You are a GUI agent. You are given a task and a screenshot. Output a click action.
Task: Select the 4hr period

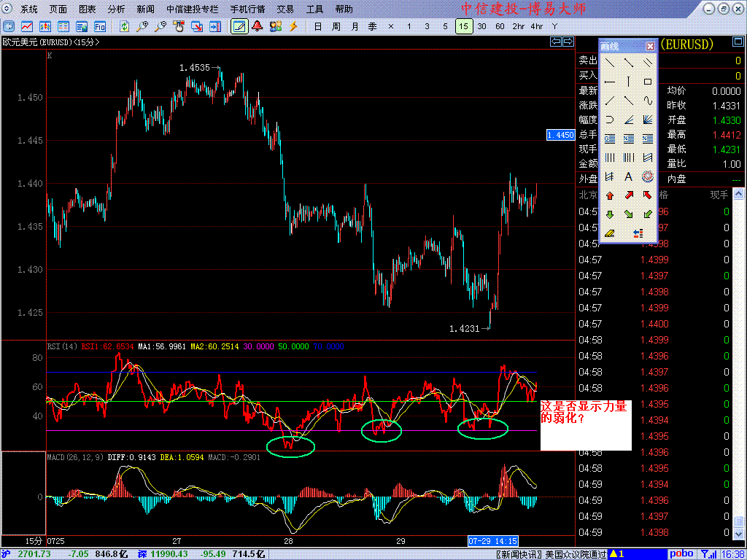pyautogui.click(x=537, y=27)
